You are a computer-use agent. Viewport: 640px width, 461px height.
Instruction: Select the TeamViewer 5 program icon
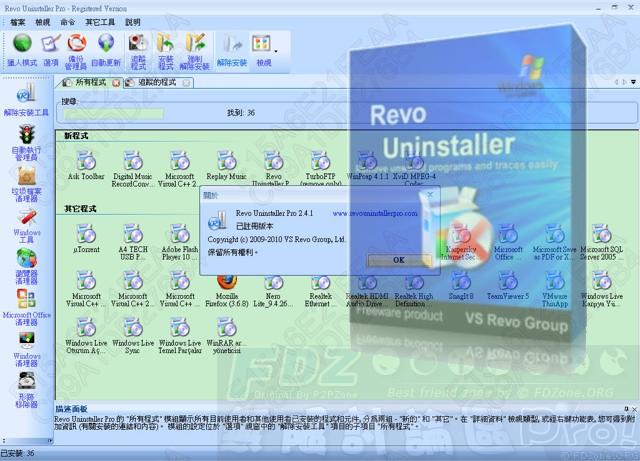(x=508, y=285)
